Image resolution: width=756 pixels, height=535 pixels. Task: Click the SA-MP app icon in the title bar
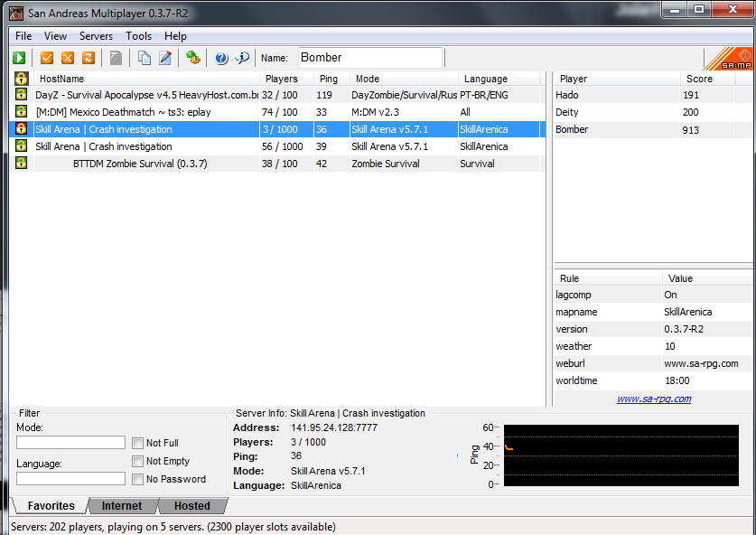click(16, 13)
